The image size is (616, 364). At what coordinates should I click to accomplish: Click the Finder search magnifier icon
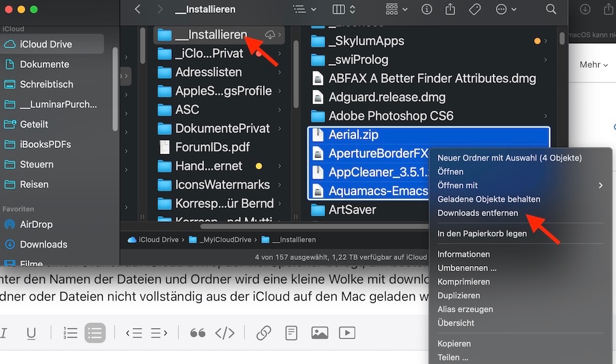point(551,9)
